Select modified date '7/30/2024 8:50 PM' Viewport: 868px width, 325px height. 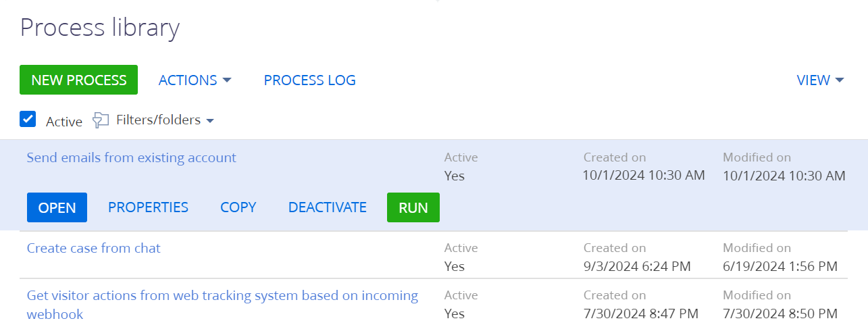coord(780,314)
